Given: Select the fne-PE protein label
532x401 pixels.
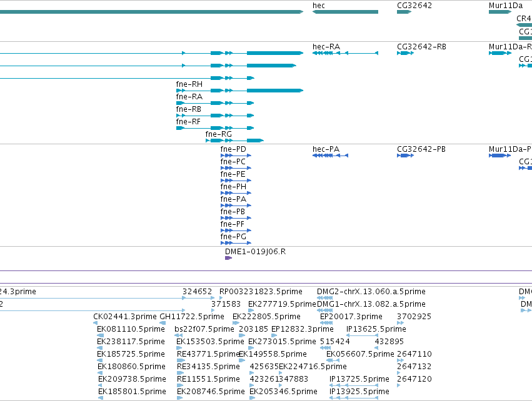Looking at the screenshot, I should click(233, 174).
